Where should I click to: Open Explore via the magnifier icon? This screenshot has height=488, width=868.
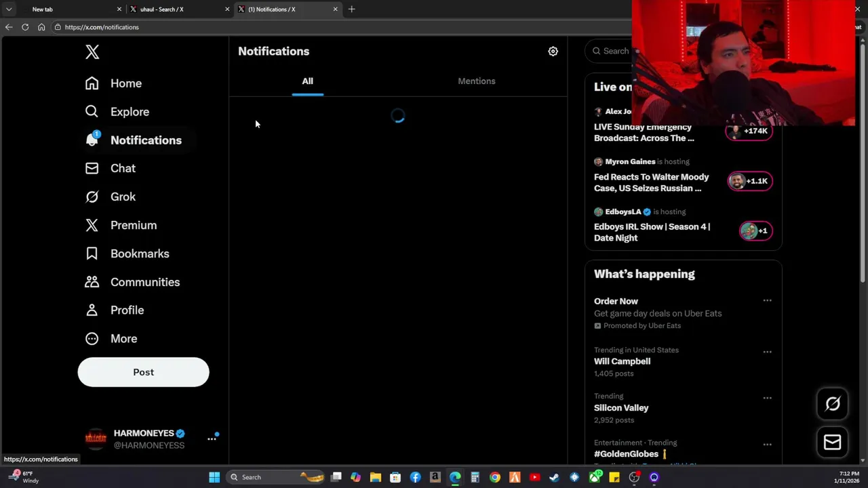(x=92, y=112)
